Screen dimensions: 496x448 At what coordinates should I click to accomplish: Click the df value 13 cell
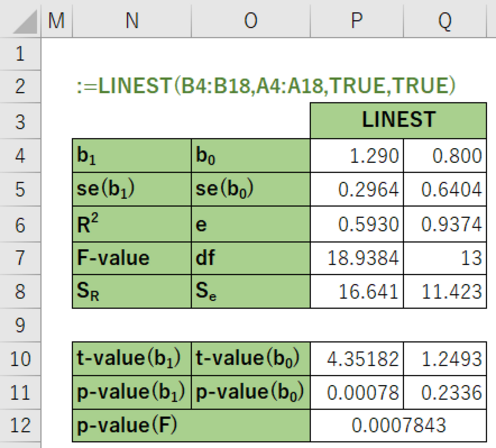(445, 258)
